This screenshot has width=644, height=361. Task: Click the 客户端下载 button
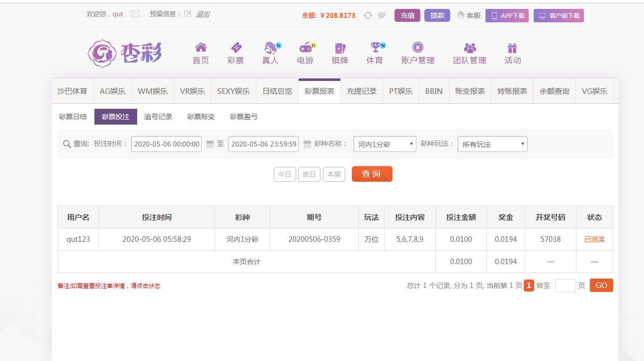pyautogui.click(x=559, y=15)
